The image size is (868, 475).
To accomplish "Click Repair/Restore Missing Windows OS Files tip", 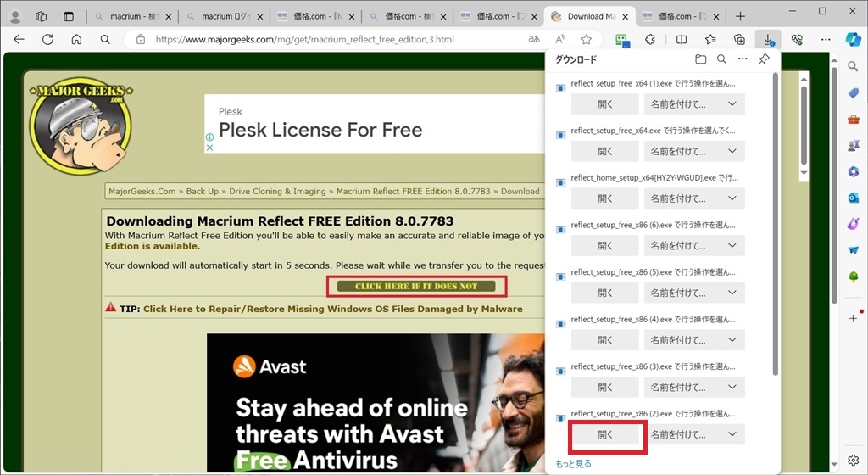I will coord(332,309).
